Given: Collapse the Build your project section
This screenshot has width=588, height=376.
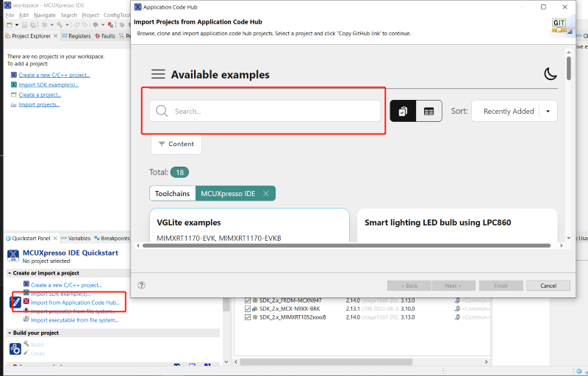Looking at the screenshot, I should [10, 333].
